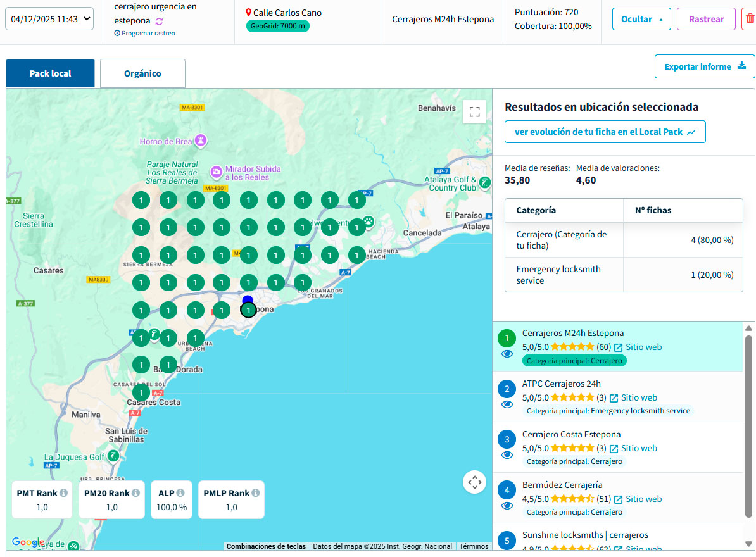
Task: Click the Programar rastreo link
Action: 145,33
